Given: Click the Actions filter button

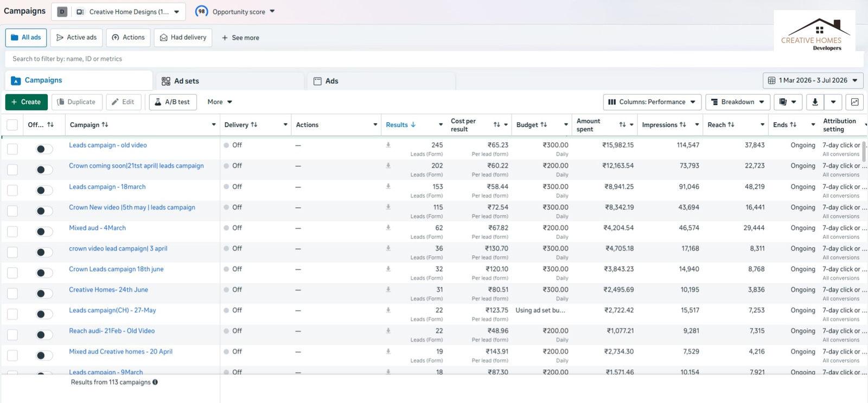Looking at the screenshot, I should pos(129,37).
